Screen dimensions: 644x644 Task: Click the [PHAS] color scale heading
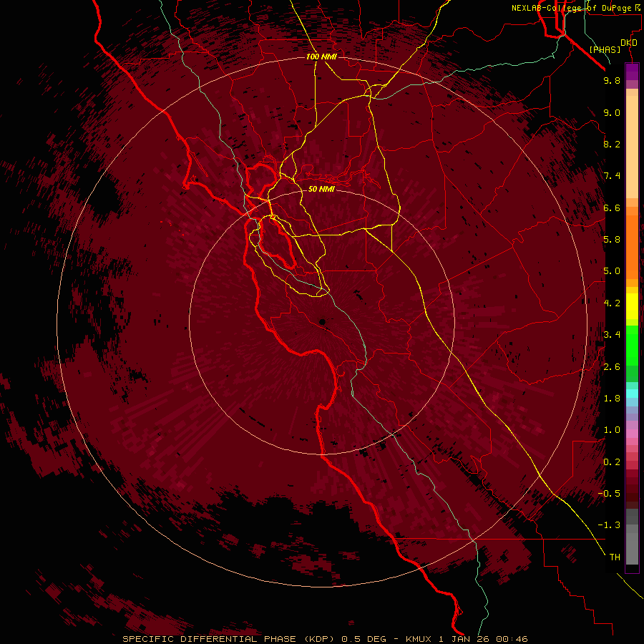pyautogui.click(x=605, y=49)
